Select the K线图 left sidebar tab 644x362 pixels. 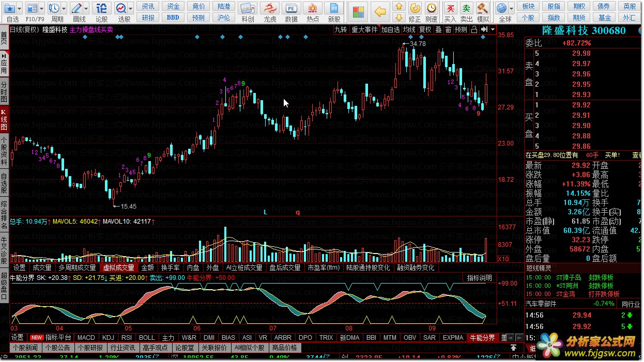pyautogui.click(x=4, y=119)
